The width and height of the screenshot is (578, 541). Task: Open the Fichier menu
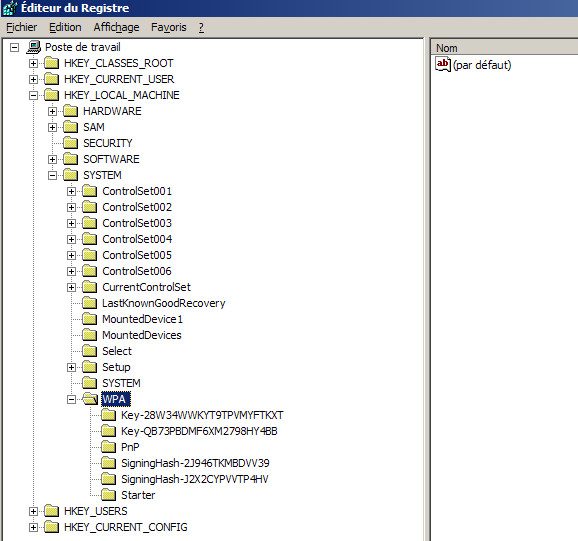point(22,27)
